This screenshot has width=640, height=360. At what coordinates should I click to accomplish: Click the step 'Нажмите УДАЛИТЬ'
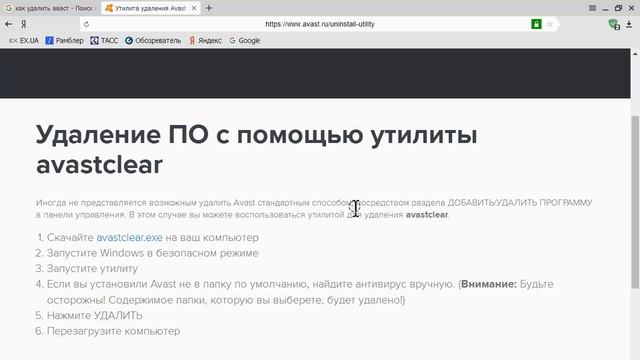[95, 316]
